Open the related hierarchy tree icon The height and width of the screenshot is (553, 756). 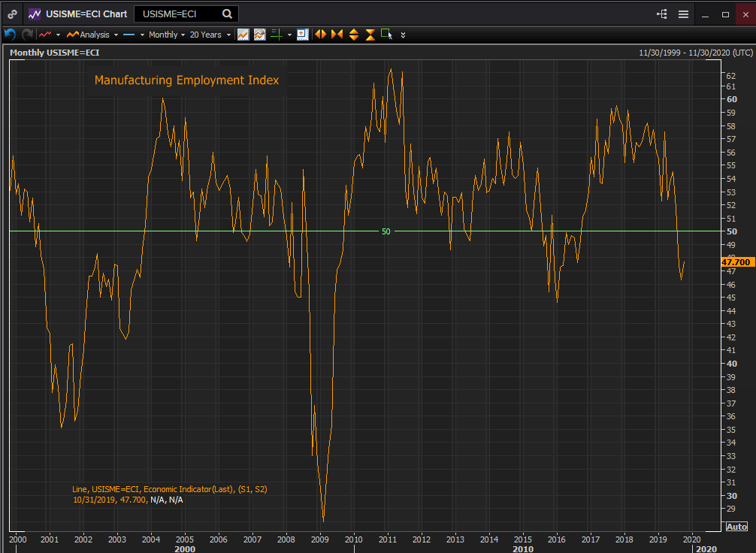pyautogui.click(x=661, y=14)
